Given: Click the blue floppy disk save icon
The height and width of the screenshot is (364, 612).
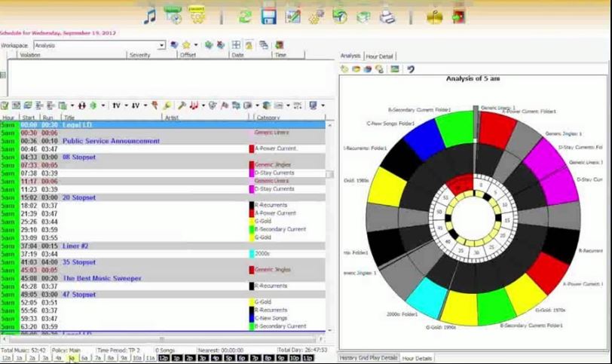Looking at the screenshot, I should (x=268, y=16).
